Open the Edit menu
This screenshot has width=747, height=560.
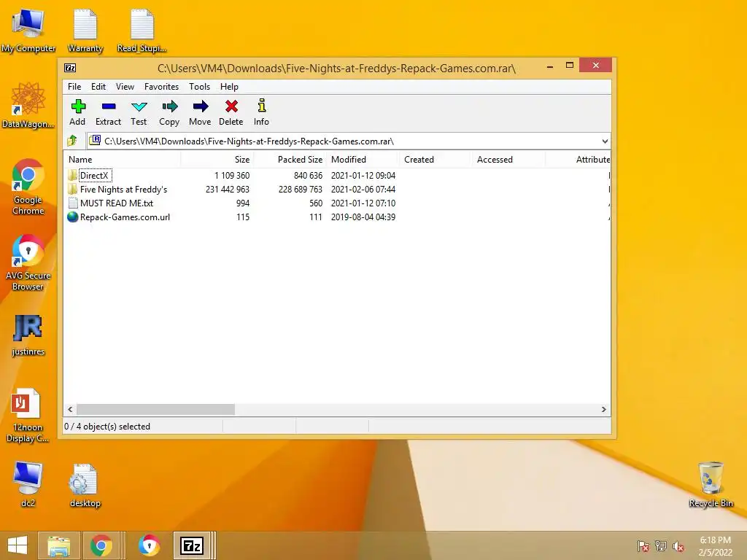(x=98, y=87)
